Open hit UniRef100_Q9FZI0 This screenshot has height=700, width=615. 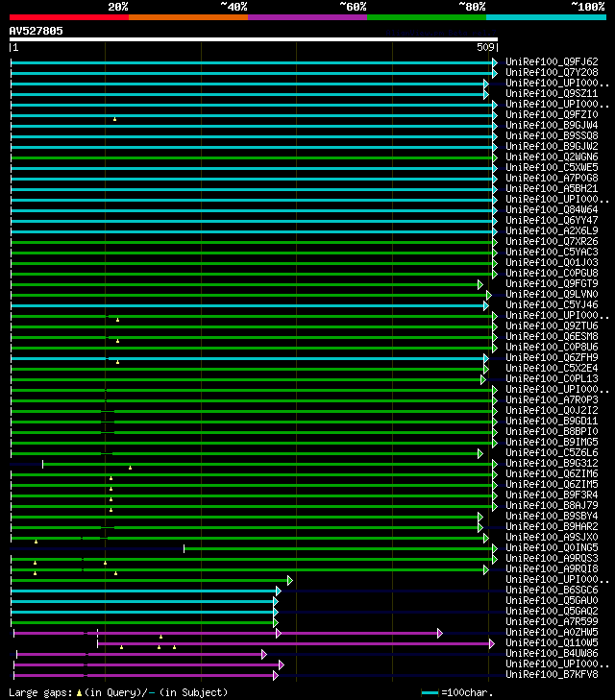552,114
